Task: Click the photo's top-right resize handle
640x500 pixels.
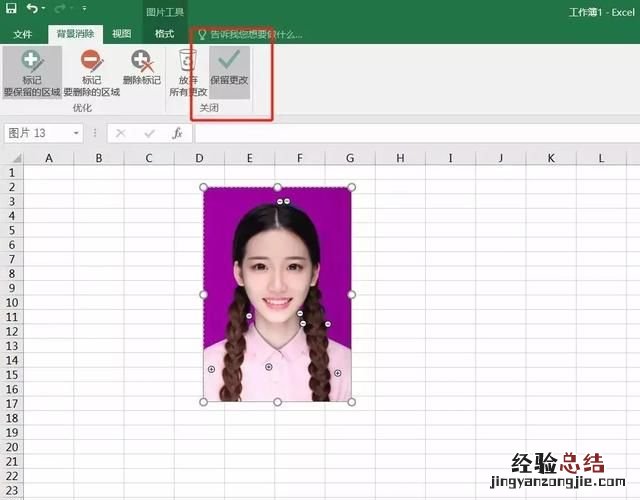Action: 351,187
